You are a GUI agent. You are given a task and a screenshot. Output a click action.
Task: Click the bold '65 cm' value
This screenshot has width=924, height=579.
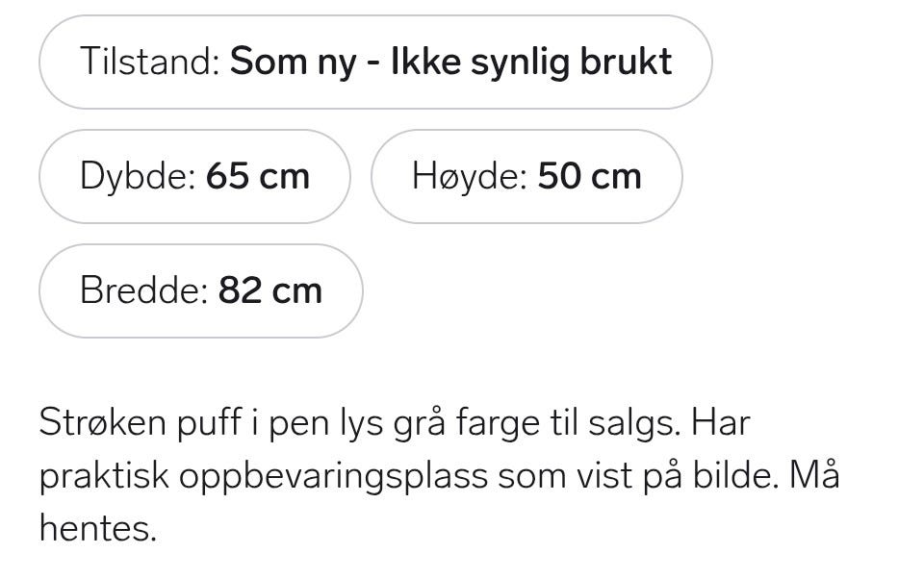pos(258,176)
